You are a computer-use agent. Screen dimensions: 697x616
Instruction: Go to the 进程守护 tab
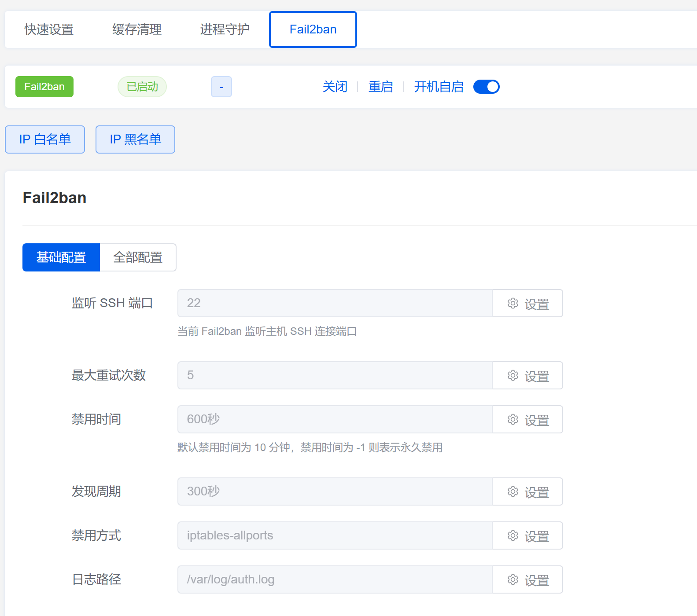pos(225,29)
